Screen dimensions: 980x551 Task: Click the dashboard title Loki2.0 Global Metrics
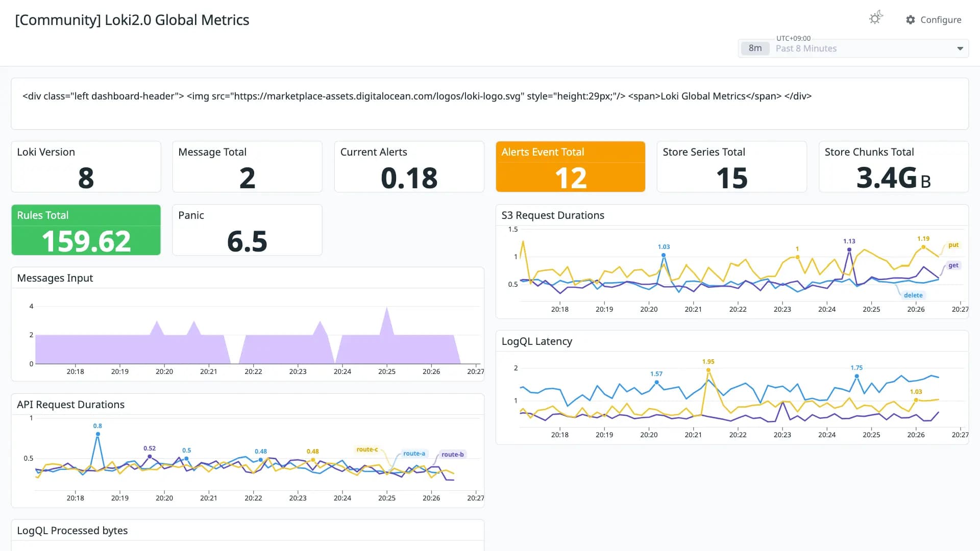tap(132, 20)
